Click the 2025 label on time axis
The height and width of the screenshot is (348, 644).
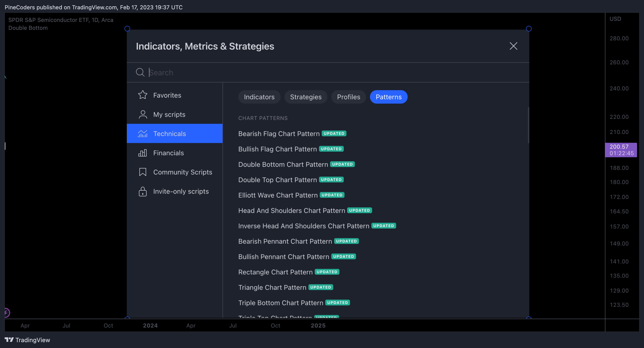click(x=318, y=325)
